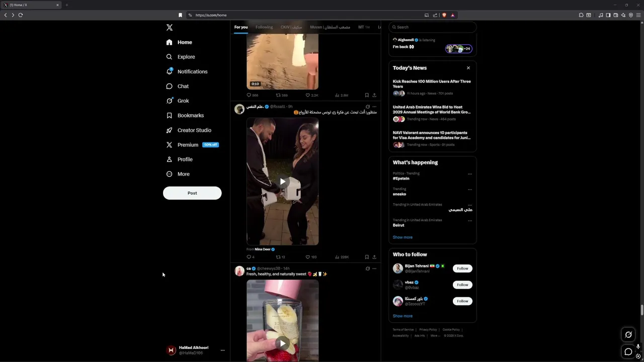Screen dimensions: 644x362
Task: Open the Brave Rewards triangle icon
Action: pos(452,15)
